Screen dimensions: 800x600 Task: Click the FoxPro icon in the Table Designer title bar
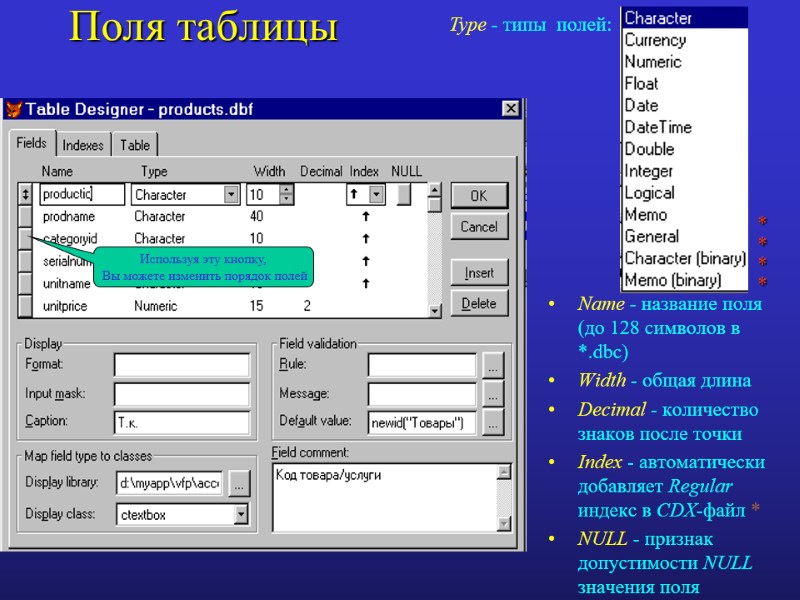(12, 110)
